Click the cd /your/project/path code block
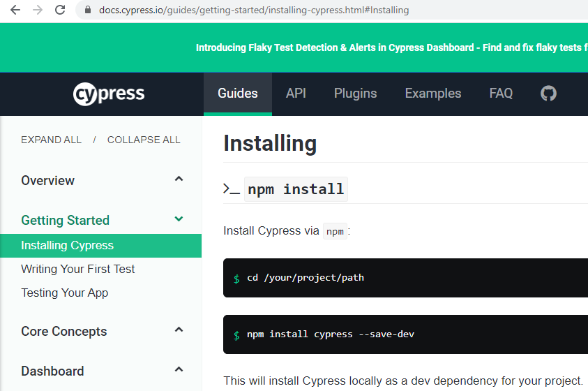This screenshot has width=588, height=391. (x=405, y=278)
